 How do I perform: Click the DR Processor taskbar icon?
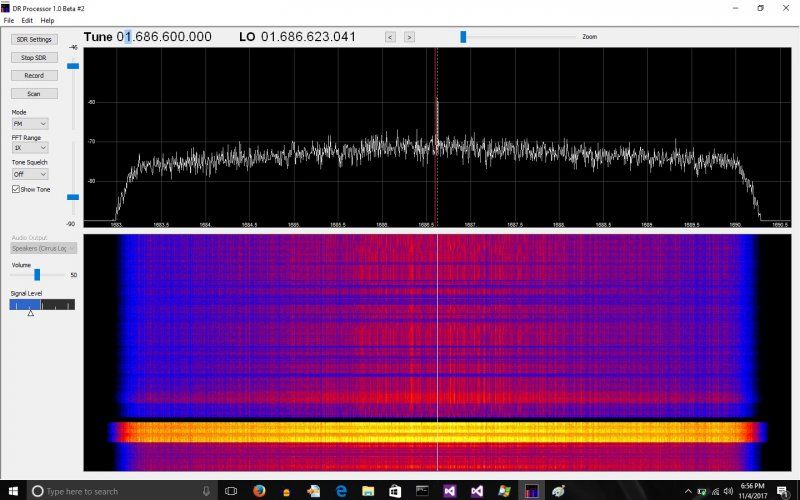point(531,491)
